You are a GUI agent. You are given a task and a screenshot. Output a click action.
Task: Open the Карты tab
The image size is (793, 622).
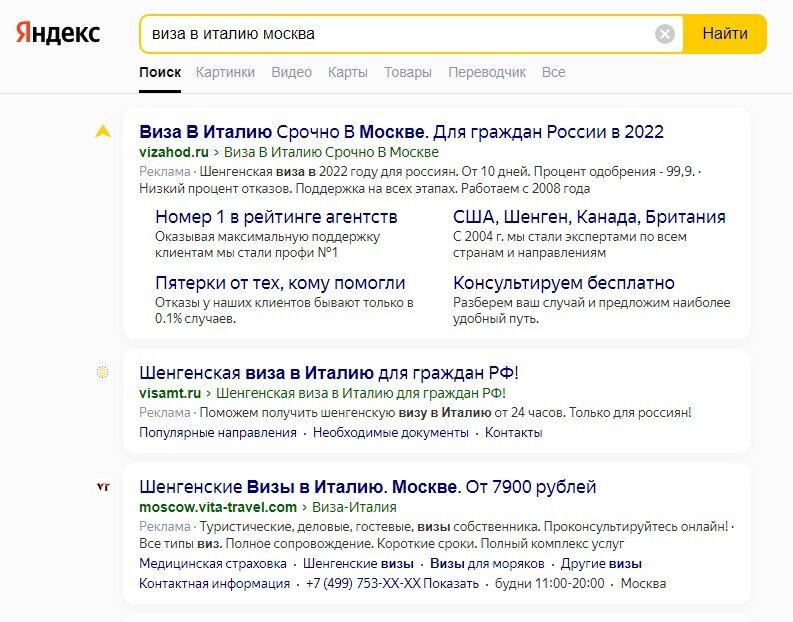347,72
